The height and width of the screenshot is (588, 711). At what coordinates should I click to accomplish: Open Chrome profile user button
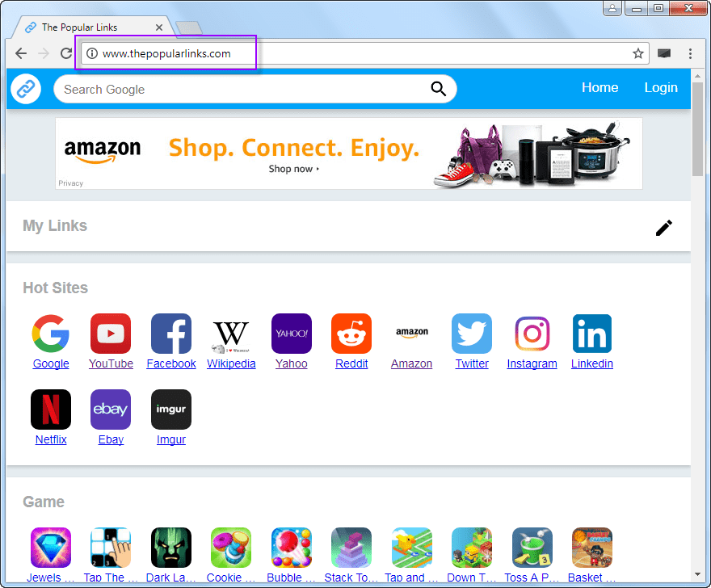(x=612, y=8)
